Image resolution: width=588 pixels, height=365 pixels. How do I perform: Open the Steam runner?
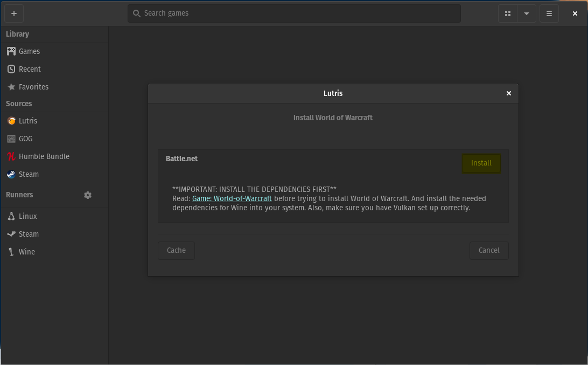point(27,233)
